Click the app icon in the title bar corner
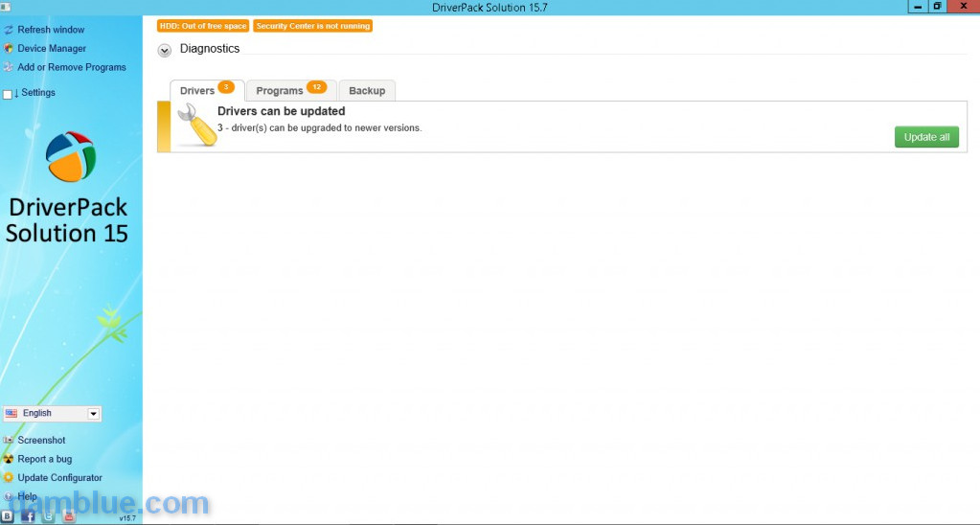Screen dimensions: 980x525 pos(6,7)
